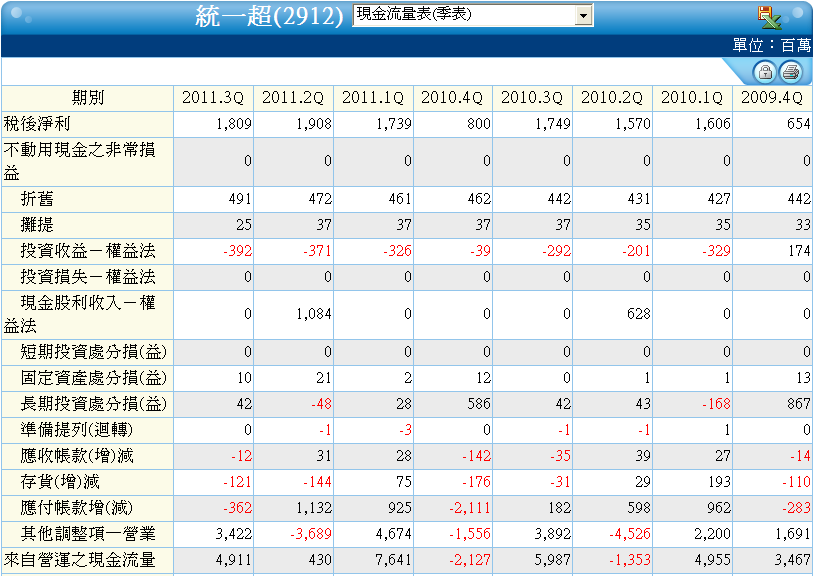Click the -3,689 other adjustments value
The height and width of the screenshot is (576, 814).
tap(311, 534)
